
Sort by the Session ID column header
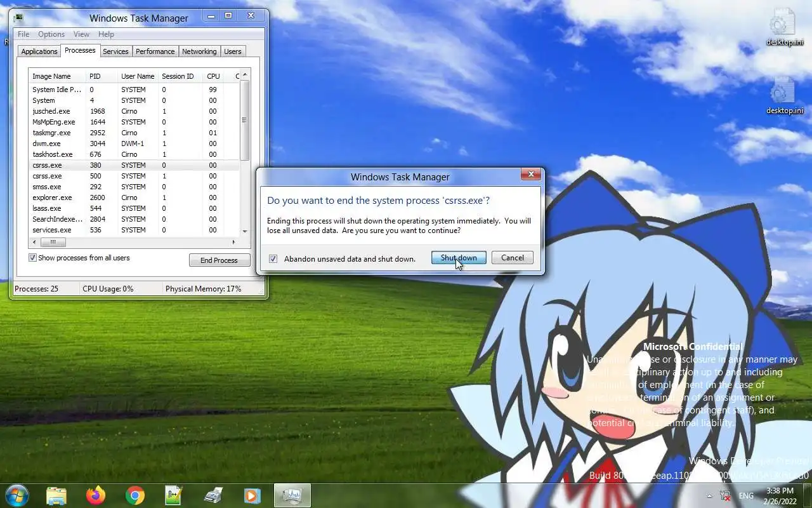(181, 76)
